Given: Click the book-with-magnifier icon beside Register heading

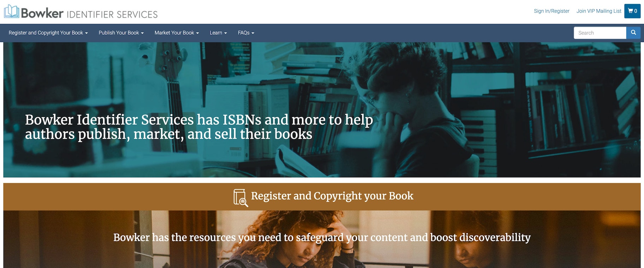Looking at the screenshot, I should click(x=241, y=197).
